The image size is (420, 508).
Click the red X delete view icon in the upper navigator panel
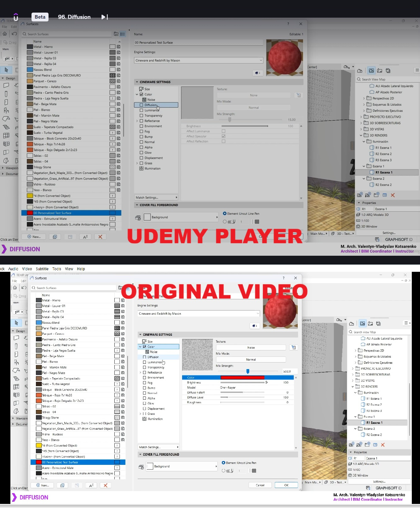(x=393, y=195)
